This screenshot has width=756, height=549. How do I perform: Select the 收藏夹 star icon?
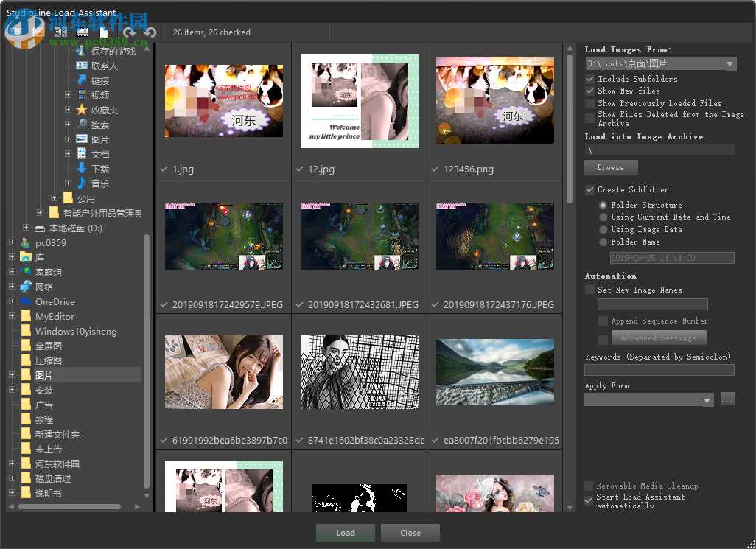83,111
